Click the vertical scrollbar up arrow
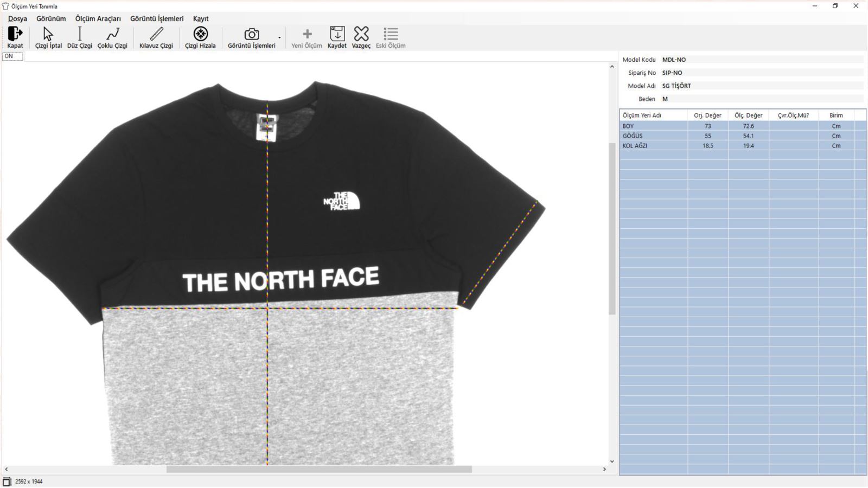 point(612,67)
